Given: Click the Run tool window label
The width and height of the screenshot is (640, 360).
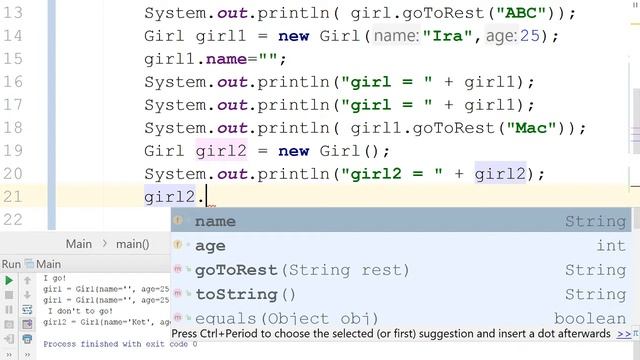Looking at the screenshot, I should pyautogui.click(x=11, y=264).
